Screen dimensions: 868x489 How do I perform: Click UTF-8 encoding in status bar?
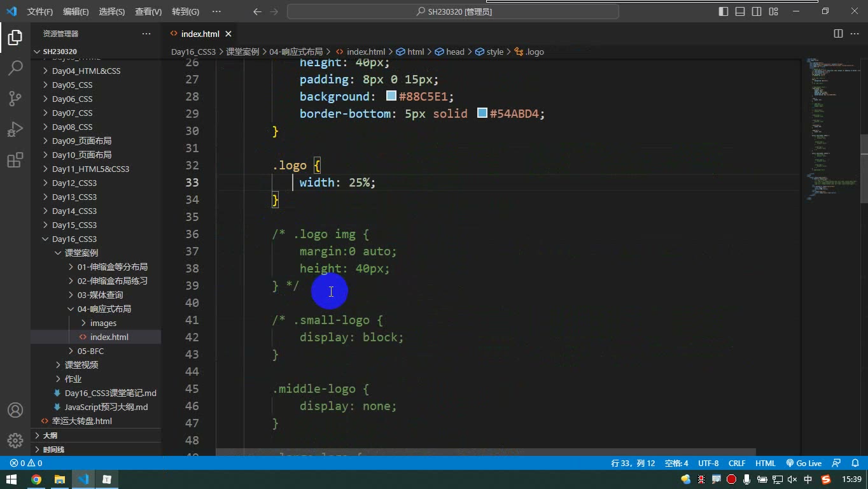click(708, 464)
